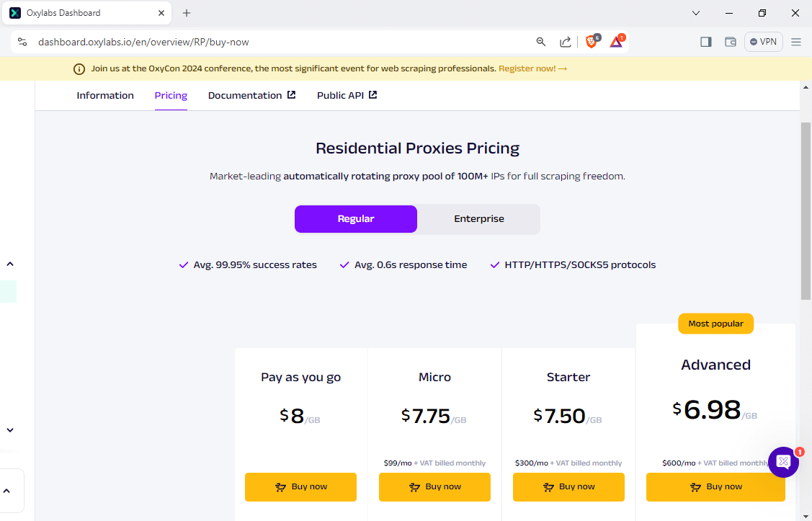Click the page vertical scrollbar thumb
Viewport: 812px width, 521px height.
[x=806, y=209]
